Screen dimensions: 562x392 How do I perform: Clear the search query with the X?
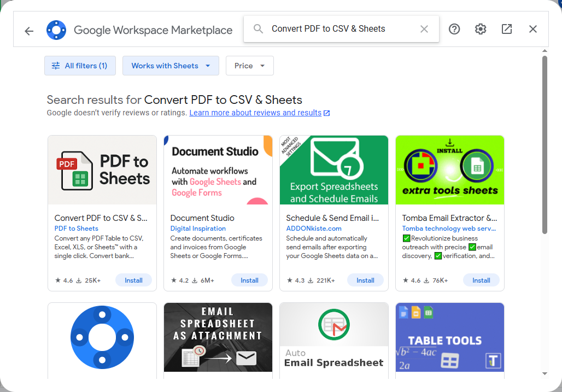pos(424,29)
